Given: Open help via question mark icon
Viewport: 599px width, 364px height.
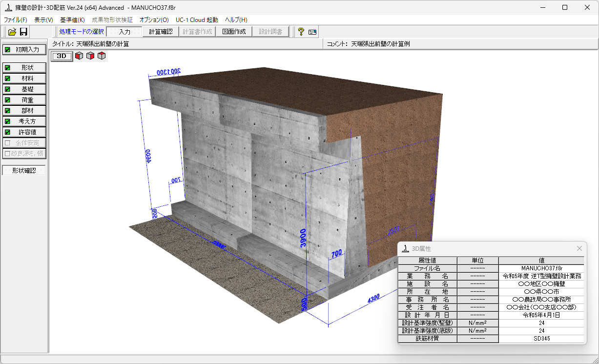Looking at the screenshot, I should click(x=301, y=32).
